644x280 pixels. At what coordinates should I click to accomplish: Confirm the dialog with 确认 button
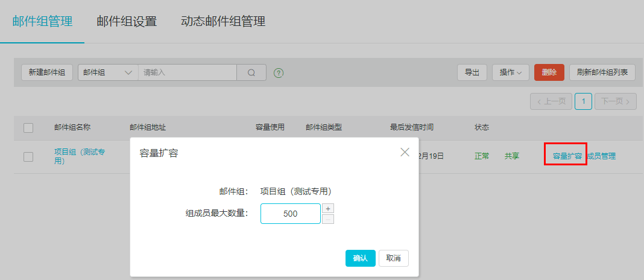tap(360, 258)
